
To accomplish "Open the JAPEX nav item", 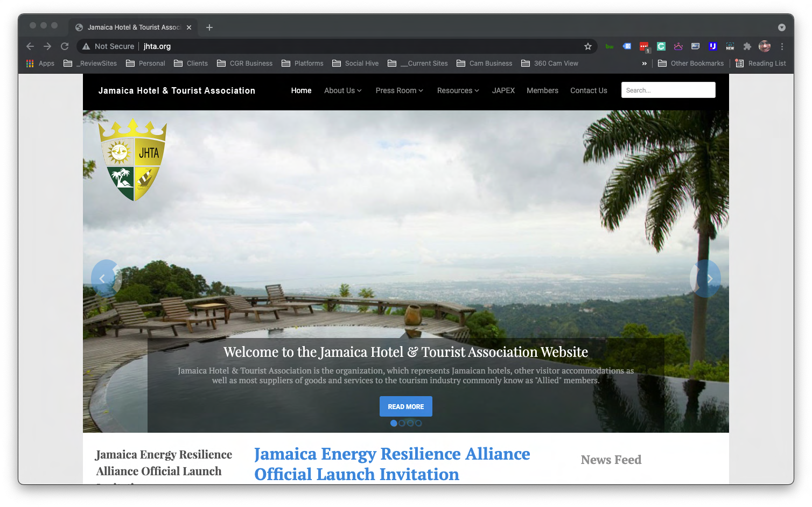I will point(503,90).
